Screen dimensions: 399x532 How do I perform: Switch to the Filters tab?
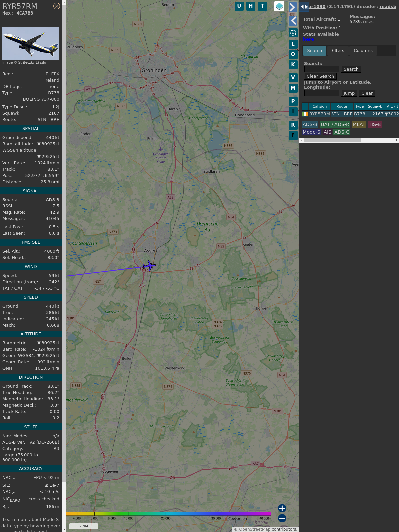point(337,51)
